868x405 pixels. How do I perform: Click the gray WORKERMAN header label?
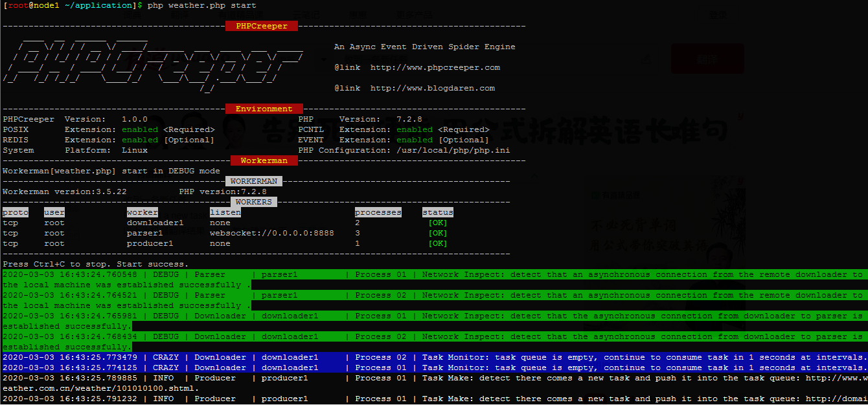pos(254,181)
